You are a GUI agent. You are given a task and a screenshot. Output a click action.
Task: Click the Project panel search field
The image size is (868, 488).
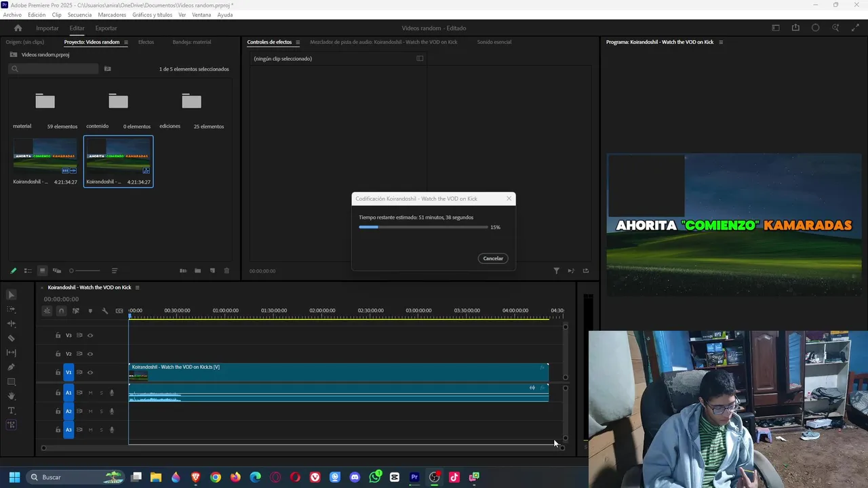tap(54, 68)
